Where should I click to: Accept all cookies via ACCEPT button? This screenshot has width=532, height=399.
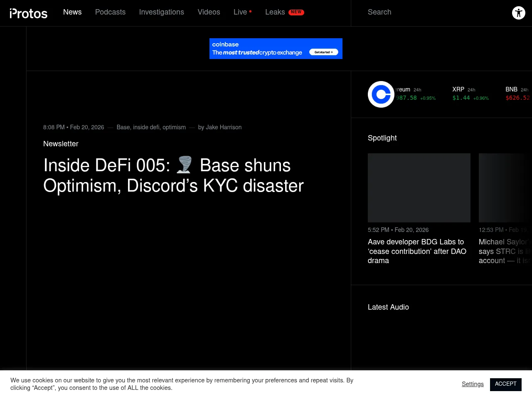pos(505,384)
